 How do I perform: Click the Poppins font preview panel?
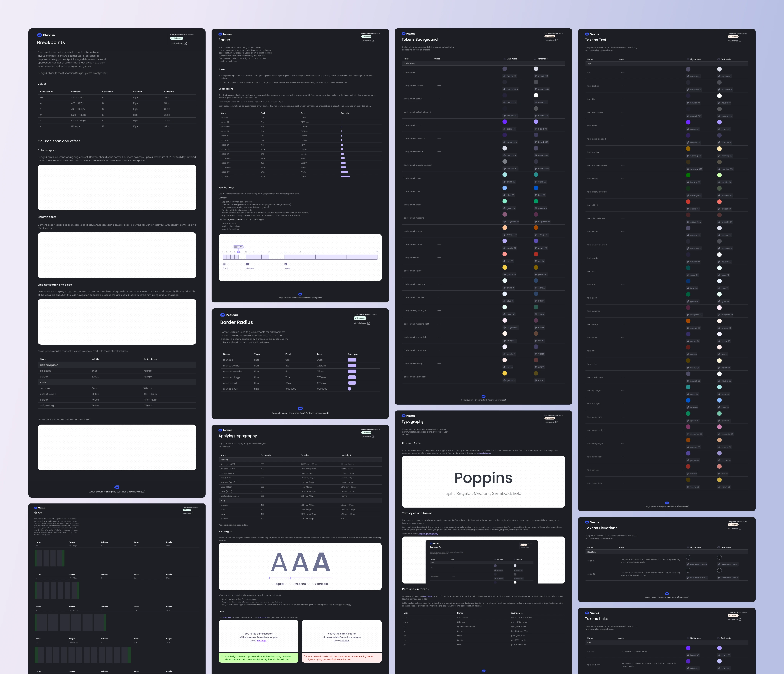point(483,482)
